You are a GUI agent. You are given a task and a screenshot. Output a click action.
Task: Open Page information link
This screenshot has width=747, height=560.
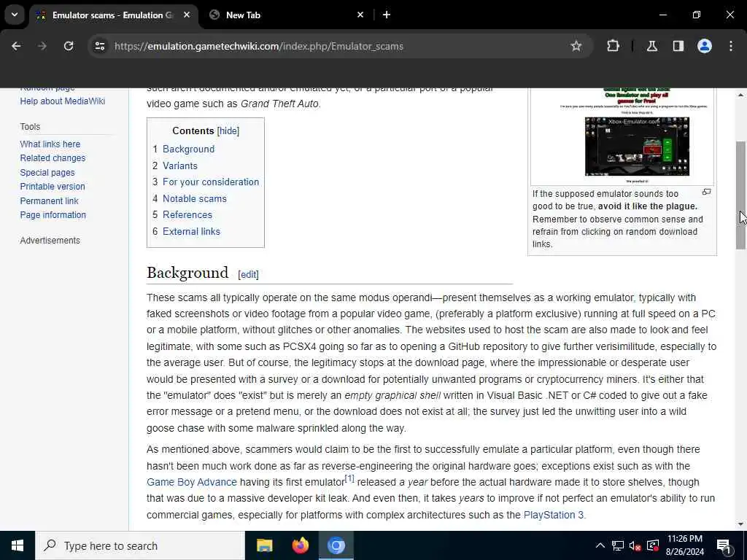click(x=53, y=215)
